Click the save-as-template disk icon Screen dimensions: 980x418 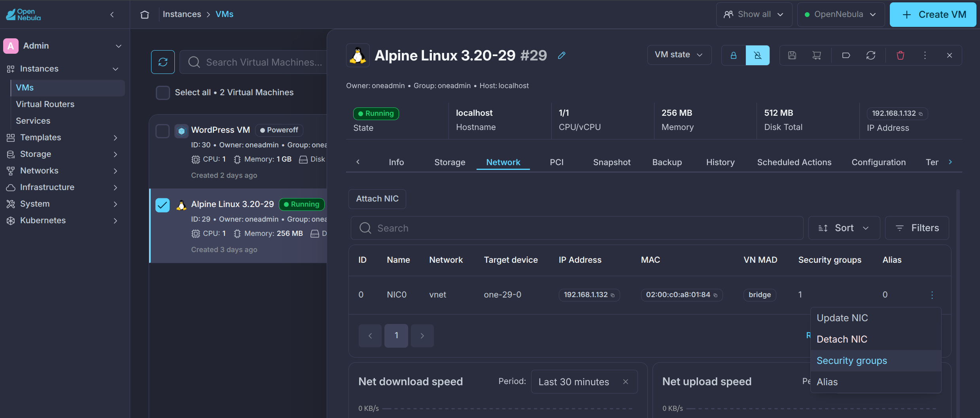point(792,55)
